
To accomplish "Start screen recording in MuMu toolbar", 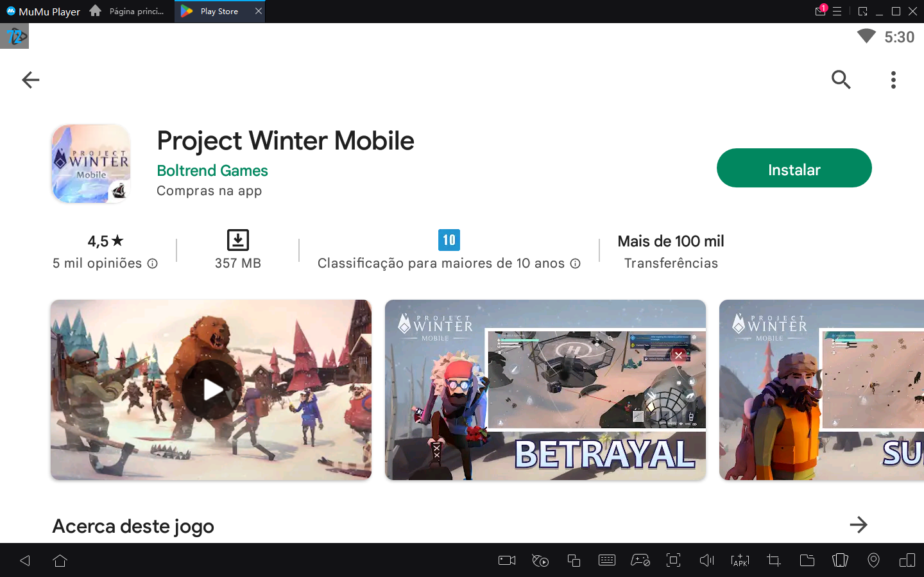I will (506, 560).
